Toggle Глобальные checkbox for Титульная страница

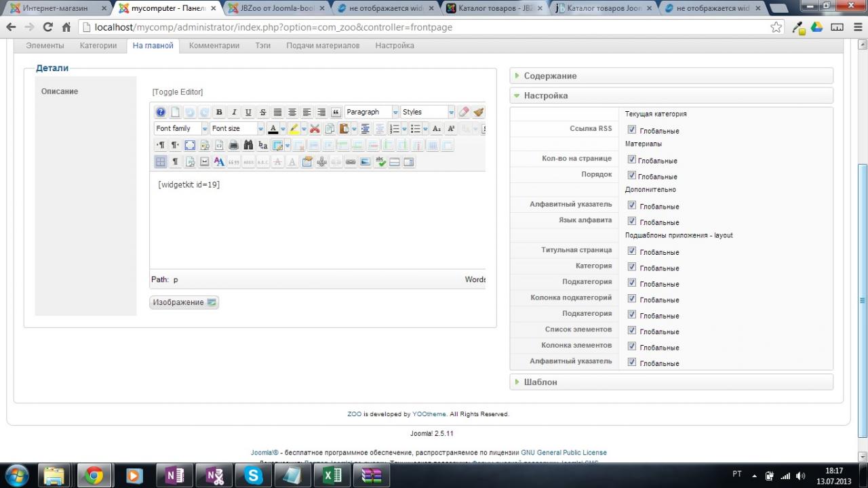pyautogui.click(x=632, y=251)
